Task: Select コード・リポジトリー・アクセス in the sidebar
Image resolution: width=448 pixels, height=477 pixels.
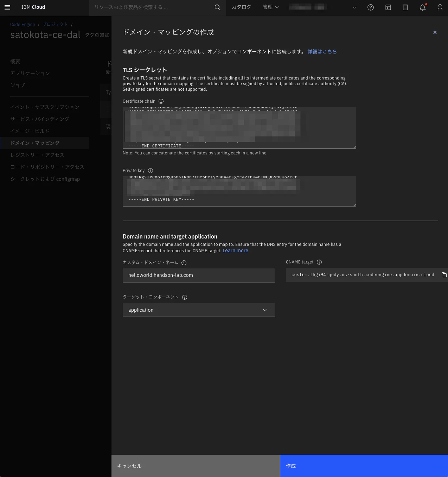Action: point(47,167)
